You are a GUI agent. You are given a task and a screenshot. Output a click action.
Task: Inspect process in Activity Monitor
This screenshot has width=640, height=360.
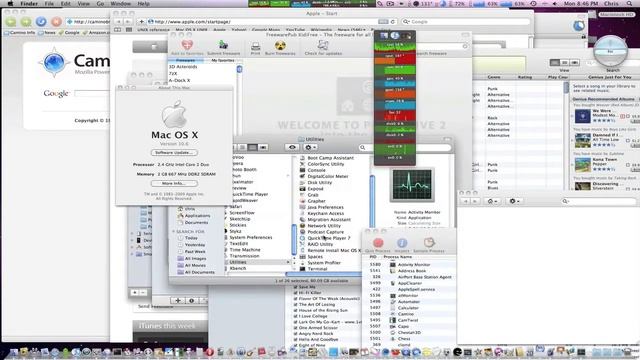[x=402, y=245]
